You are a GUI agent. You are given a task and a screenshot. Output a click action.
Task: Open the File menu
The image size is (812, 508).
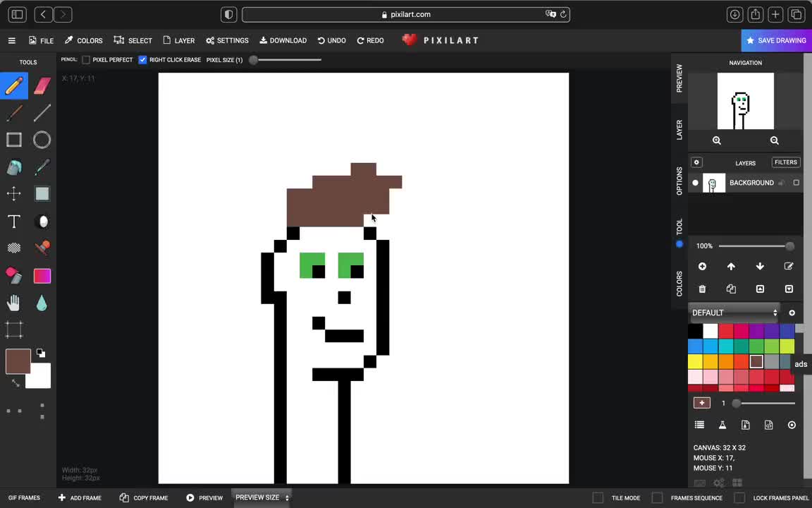point(42,40)
